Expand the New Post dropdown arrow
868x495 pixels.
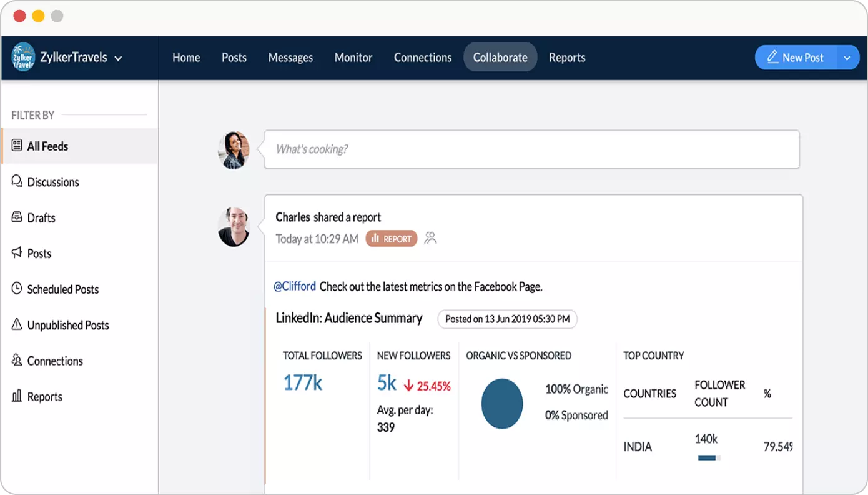[x=847, y=57]
